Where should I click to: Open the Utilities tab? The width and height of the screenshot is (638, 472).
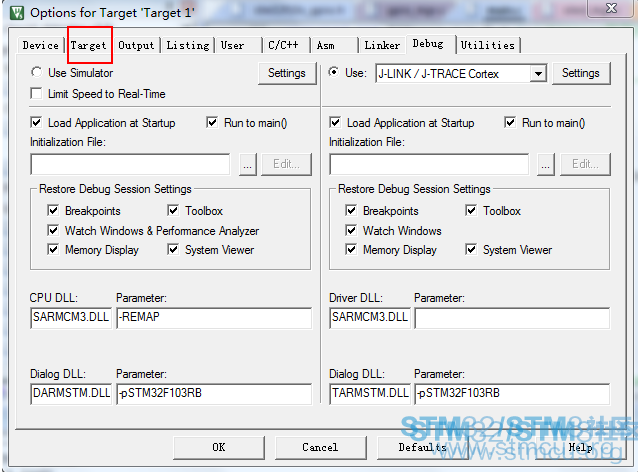pos(488,45)
